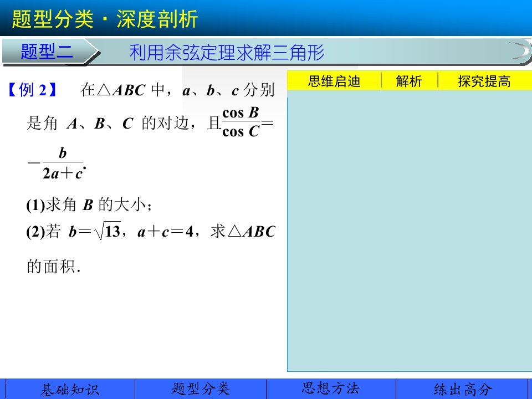This screenshot has width=532, height=399.
Task: Select the 探究提高 tab
Action: click(484, 81)
